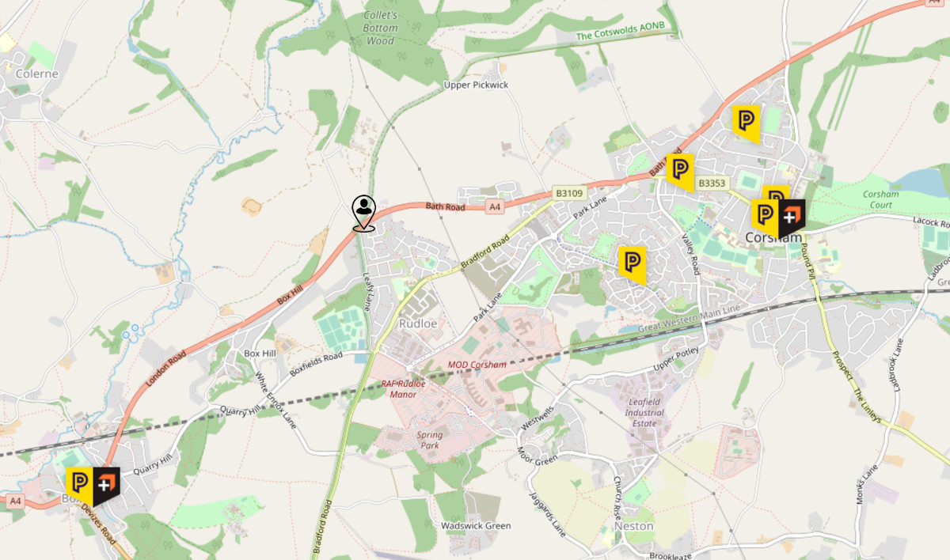Open the black plus marker at Corsham
The width and height of the screenshot is (950, 560).
pyautogui.click(x=791, y=218)
